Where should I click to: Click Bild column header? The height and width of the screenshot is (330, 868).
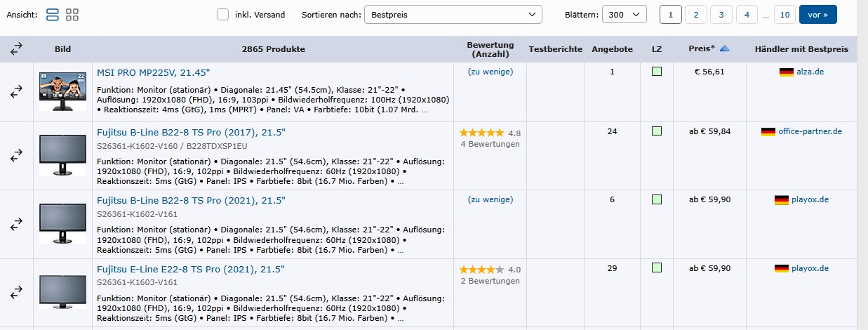pyautogui.click(x=62, y=49)
